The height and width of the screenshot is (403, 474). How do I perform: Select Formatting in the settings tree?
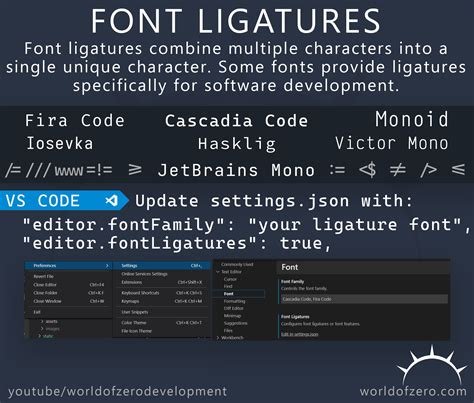(x=235, y=301)
